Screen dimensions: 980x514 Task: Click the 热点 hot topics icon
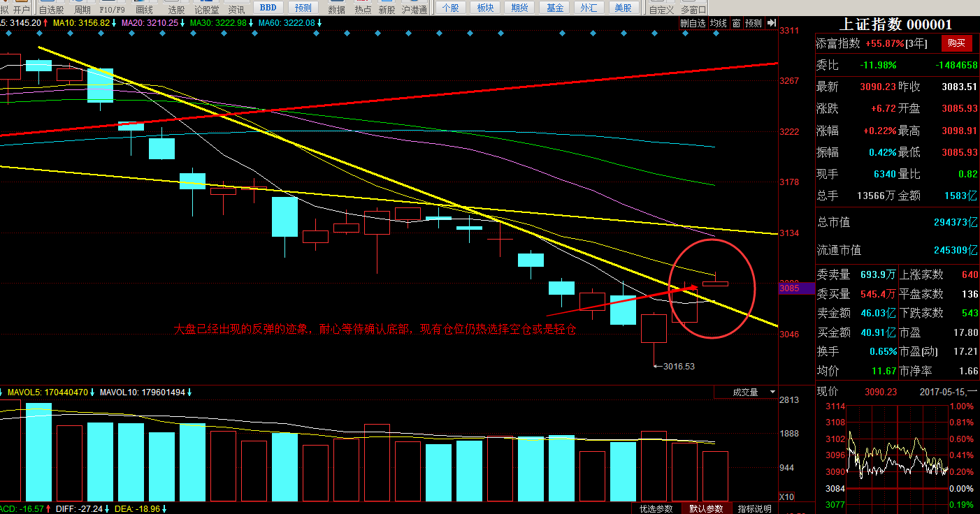coord(363,8)
